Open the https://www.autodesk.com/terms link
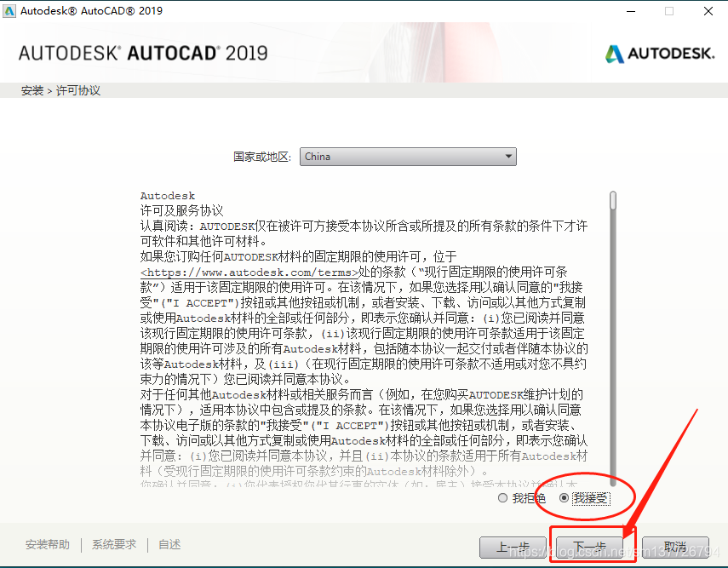728x568 pixels. (x=249, y=273)
